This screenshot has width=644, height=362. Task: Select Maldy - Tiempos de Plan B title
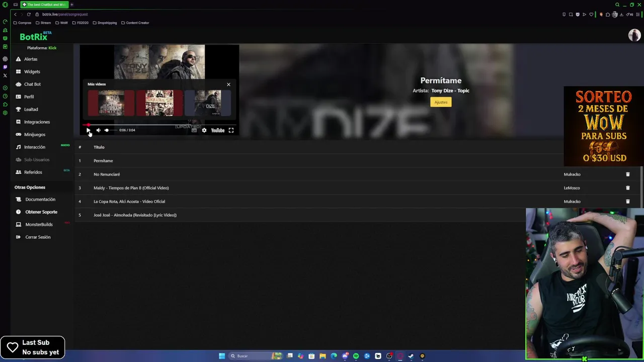coord(131,188)
